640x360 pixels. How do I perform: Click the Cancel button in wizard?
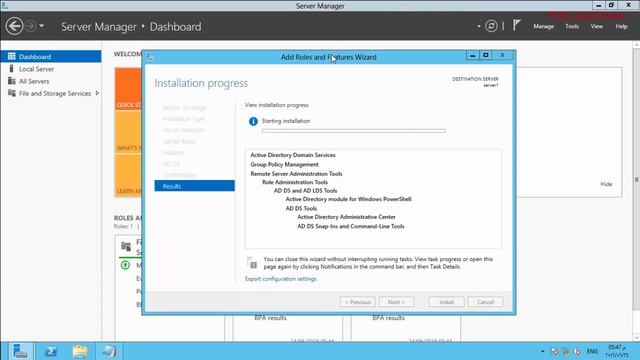(x=485, y=302)
